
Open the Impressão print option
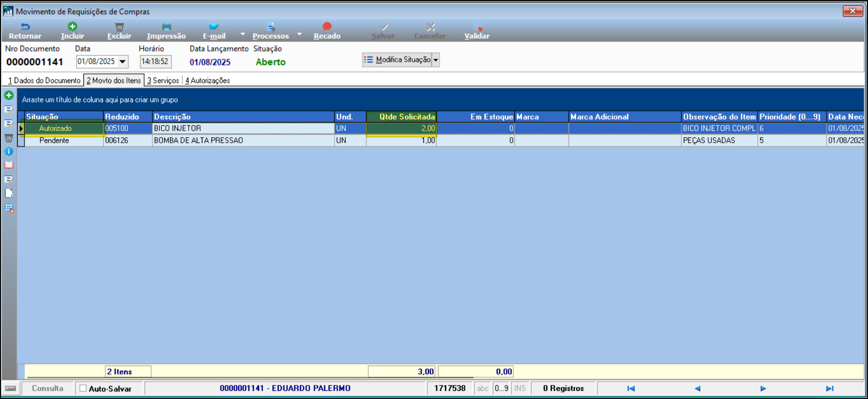pyautogui.click(x=166, y=31)
